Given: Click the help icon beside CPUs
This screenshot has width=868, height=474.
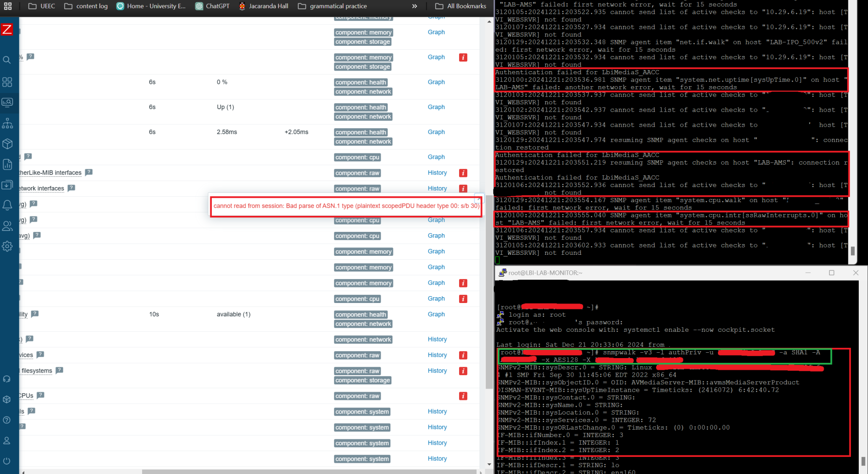Looking at the screenshot, I should click(x=40, y=395).
